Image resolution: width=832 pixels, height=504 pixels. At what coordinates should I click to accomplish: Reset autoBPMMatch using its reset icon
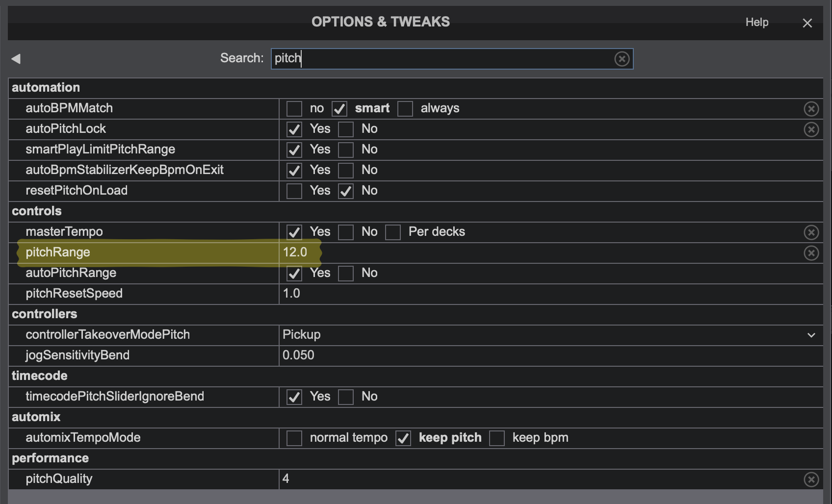pos(811,109)
